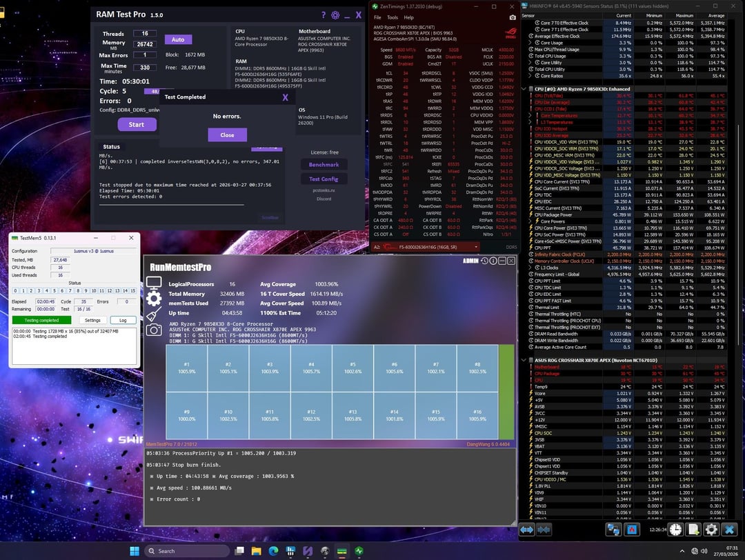Click HWiNFO expand columns arrows icon
The height and width of the screenshot is (560, 745).
pos(526,529)
